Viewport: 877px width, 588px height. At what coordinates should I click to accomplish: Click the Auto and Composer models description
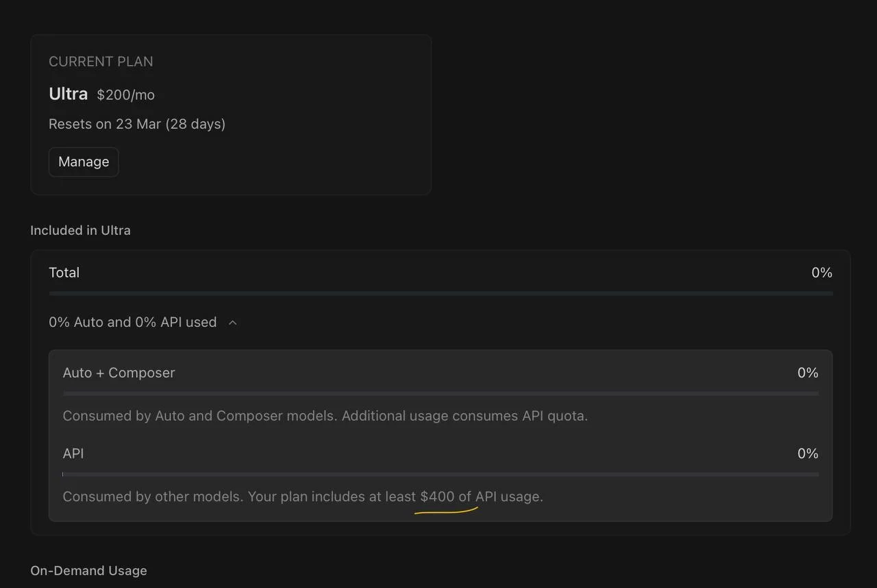coord(325,416)
